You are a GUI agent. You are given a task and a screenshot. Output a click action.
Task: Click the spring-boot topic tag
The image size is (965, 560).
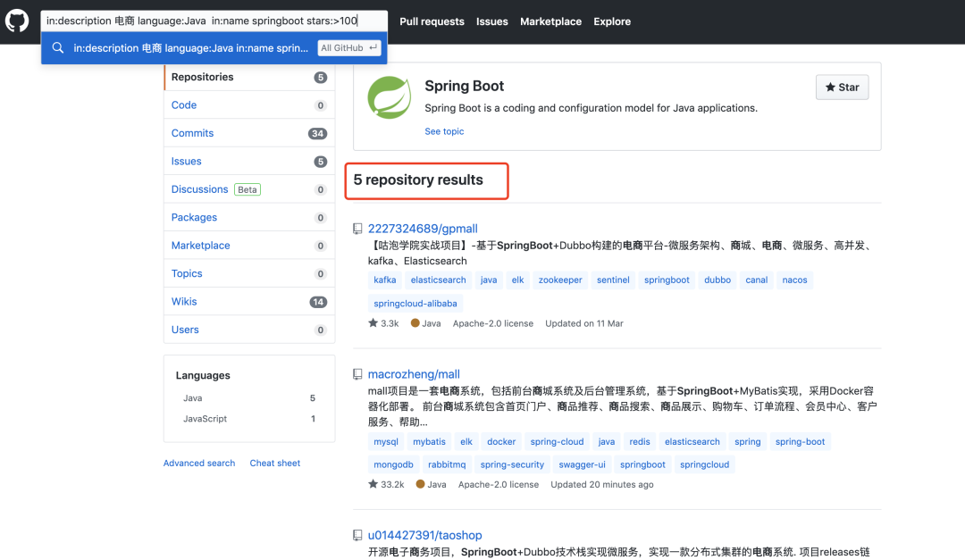tap(800, 442)
